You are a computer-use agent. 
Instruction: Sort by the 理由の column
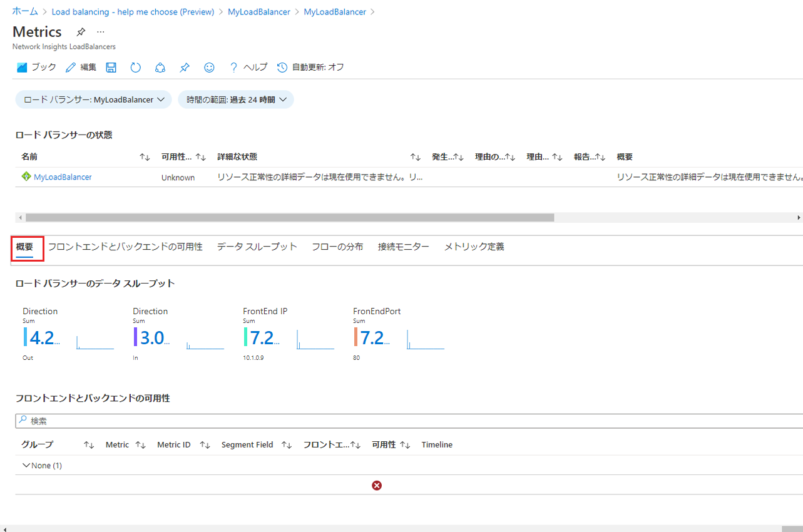509,157
